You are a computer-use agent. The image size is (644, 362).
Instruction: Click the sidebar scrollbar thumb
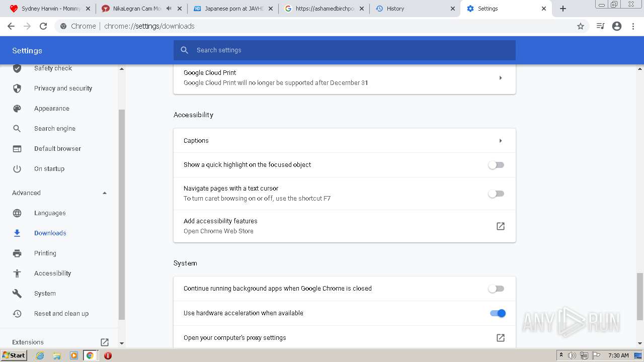121,215
